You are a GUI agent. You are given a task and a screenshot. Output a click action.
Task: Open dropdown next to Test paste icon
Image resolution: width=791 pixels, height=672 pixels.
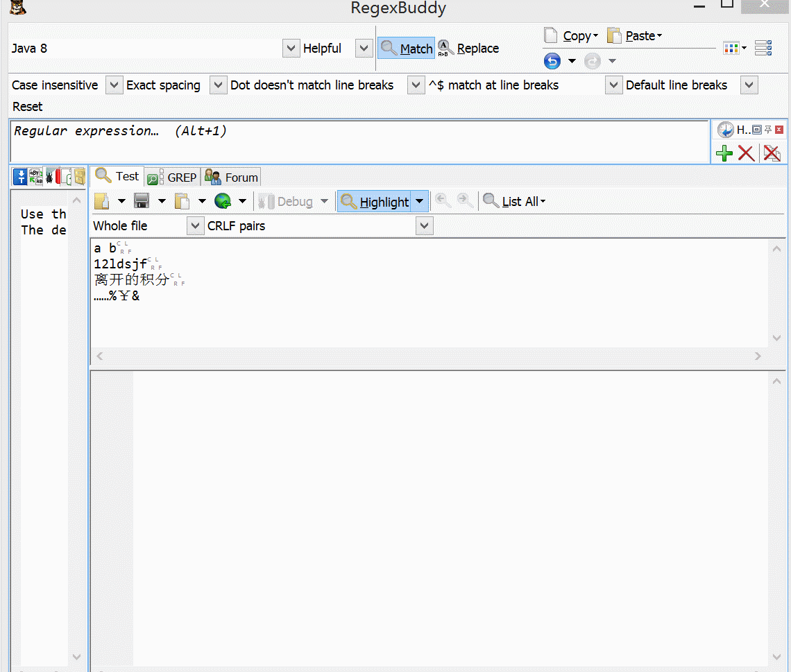[203, 202]
